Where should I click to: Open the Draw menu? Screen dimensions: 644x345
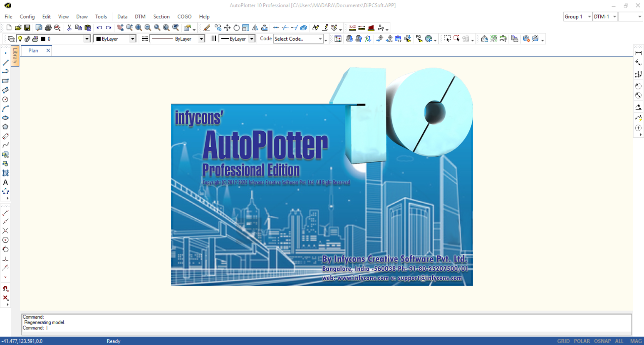click(82, 17)
